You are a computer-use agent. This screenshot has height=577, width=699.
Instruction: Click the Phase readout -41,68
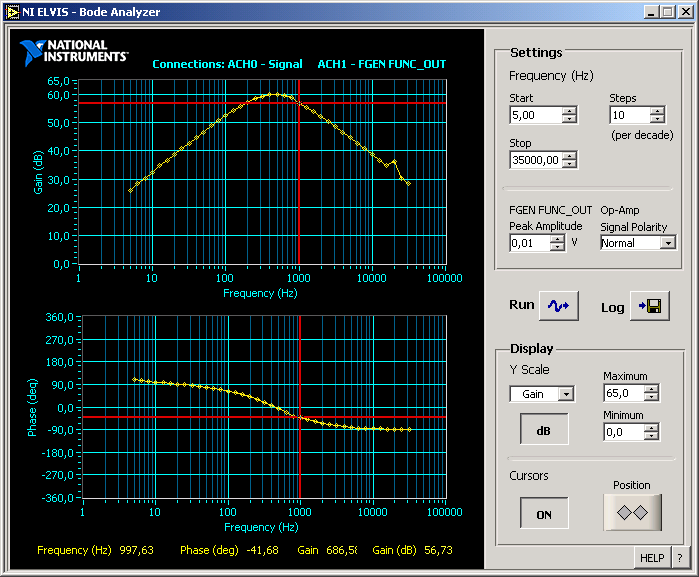(x=263, y=550)
